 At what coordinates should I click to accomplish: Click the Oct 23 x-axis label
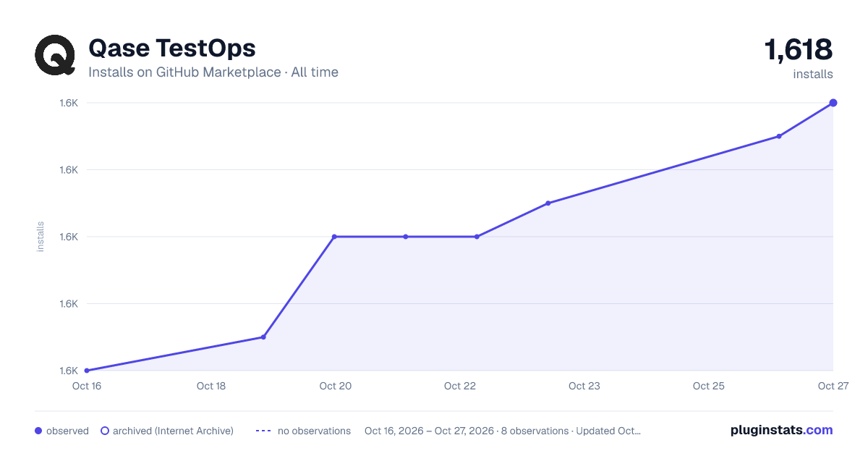[x=584, y=386]
